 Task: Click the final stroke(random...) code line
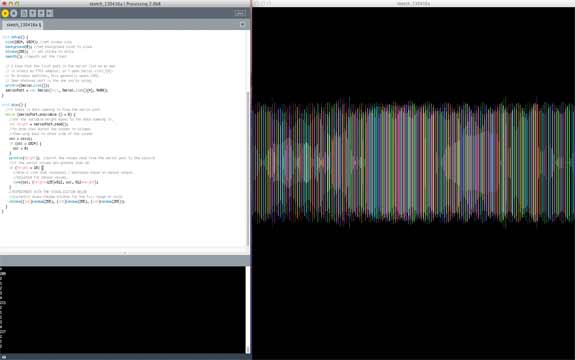(66, 201)
